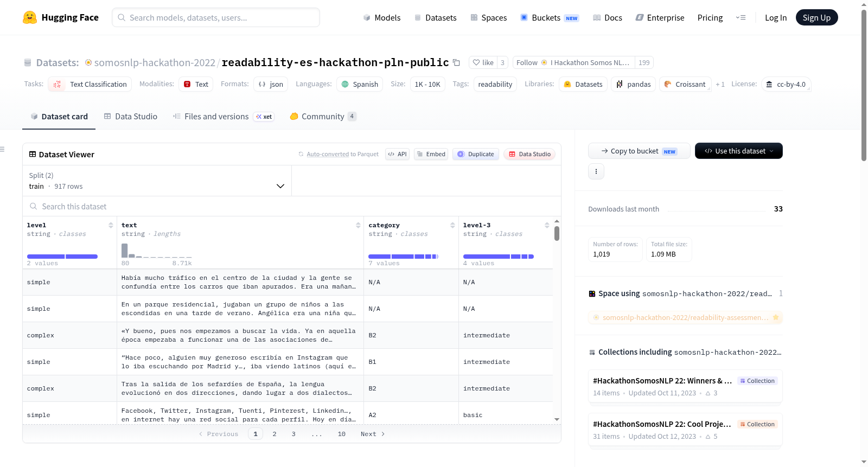Click the Text Classification task tag

90,84
